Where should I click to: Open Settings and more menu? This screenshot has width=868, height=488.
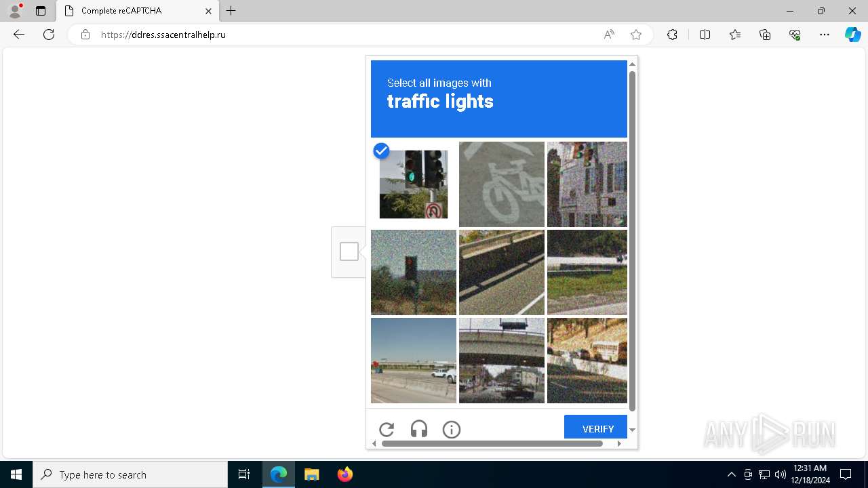(825, 35)
